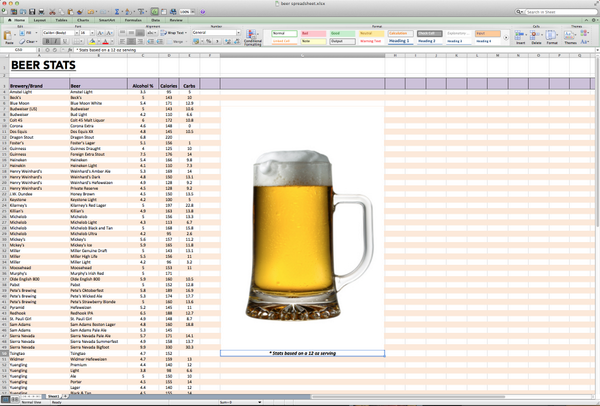Expand the cell styles gallery arrow
This screenshot has width=600, height=406.
point(506,38)
